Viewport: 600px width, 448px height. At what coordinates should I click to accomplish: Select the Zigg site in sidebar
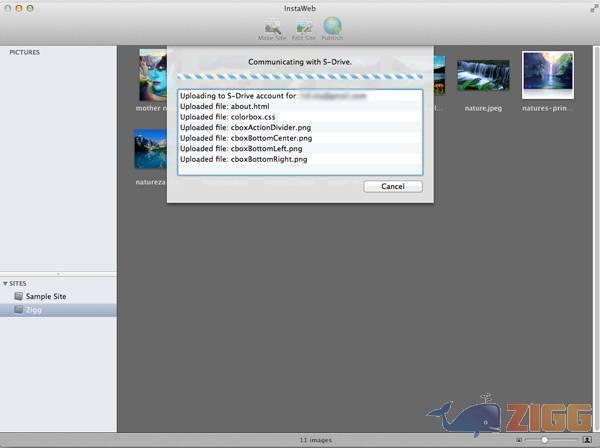coord(58,310)
